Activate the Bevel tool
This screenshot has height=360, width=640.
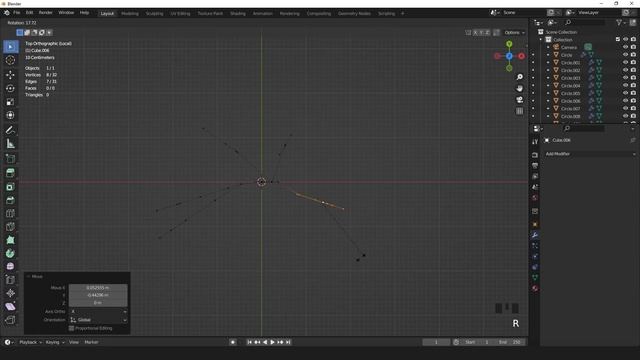tap(10, 200)
